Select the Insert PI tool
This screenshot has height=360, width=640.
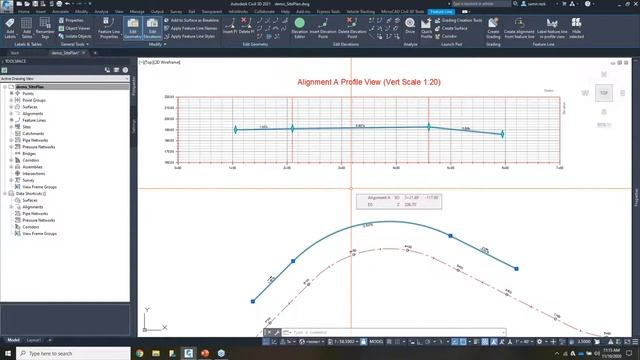[230, 26]
